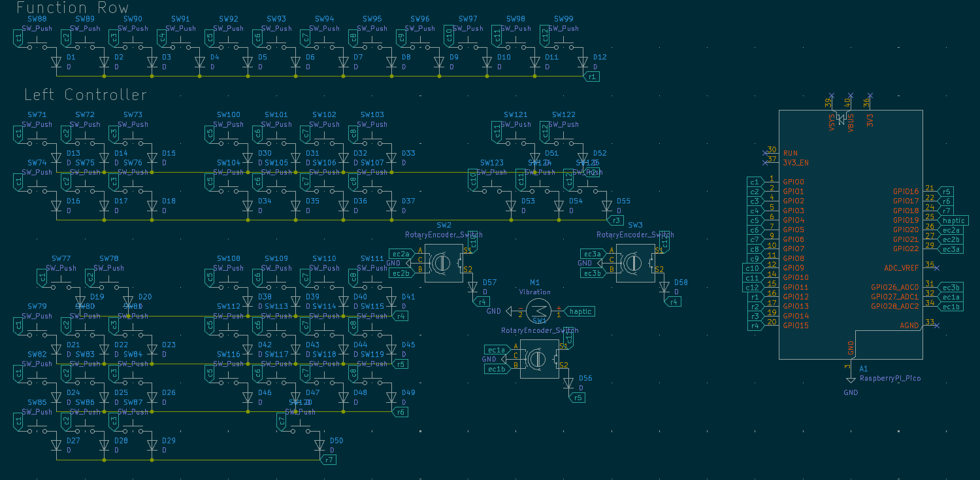Select the ec2a label left of SW2
This screenshot has width=980, height=480.
pos(400,254)
